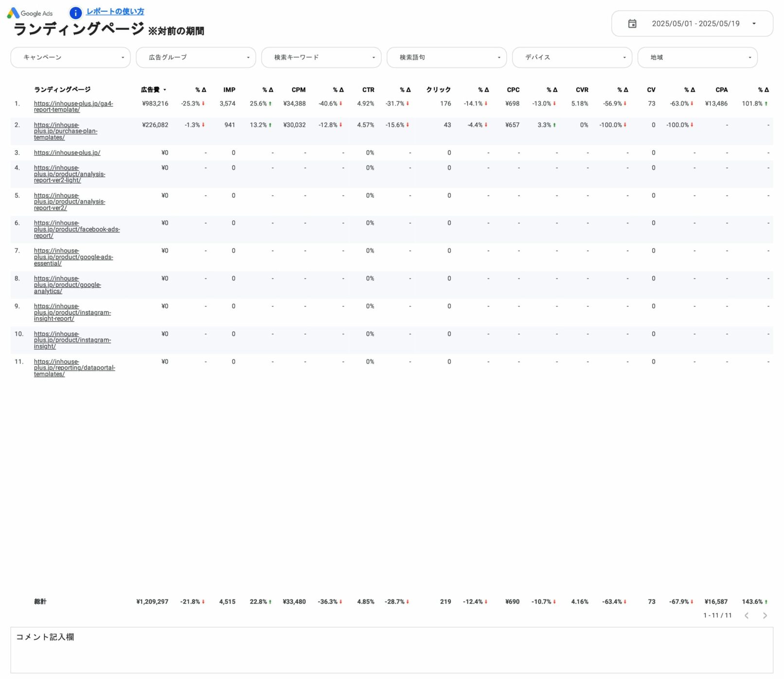Click the blue info circle icon
The image size is (784, 679).
[75, 13]
